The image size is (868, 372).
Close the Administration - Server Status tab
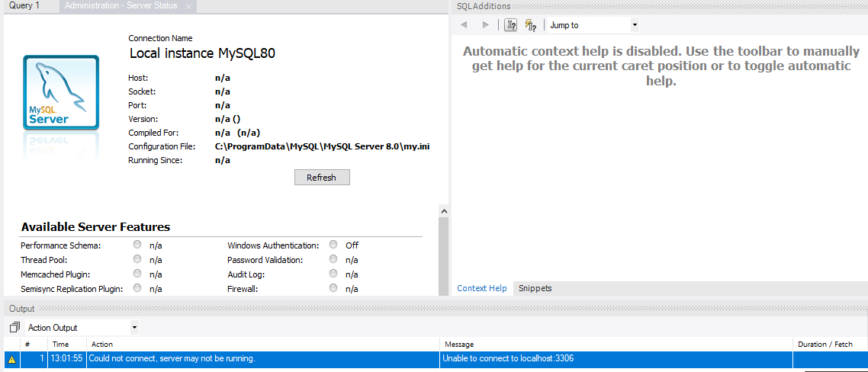pos(188,6)
